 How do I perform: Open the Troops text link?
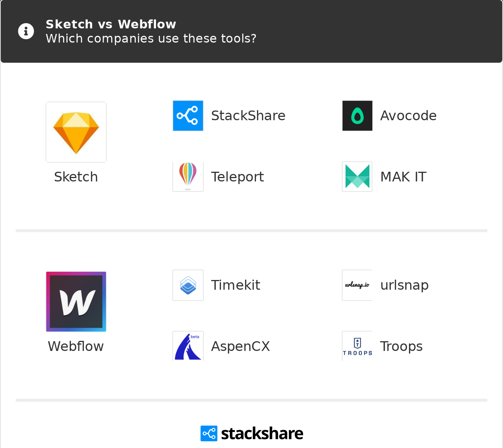[401, 346]
